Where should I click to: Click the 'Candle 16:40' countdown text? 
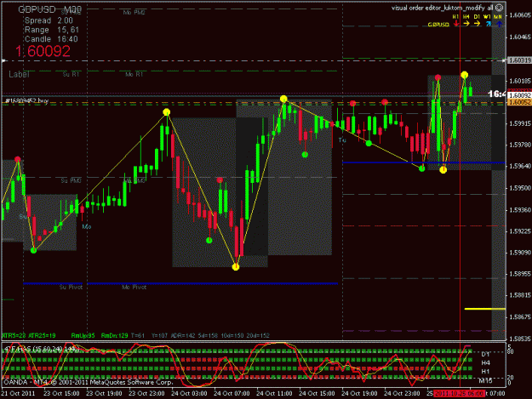[51, 39]
